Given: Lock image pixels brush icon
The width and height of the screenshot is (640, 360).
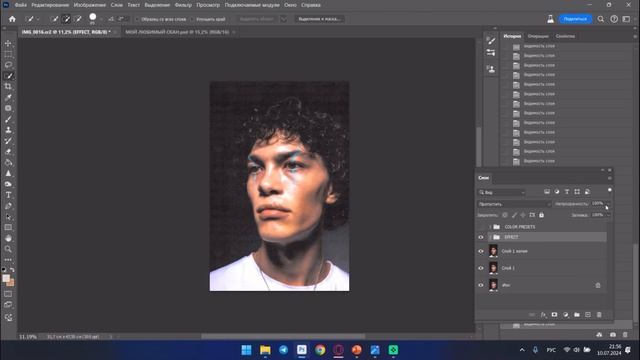Looking at the screenshot, I should click(x=514, y=215).
